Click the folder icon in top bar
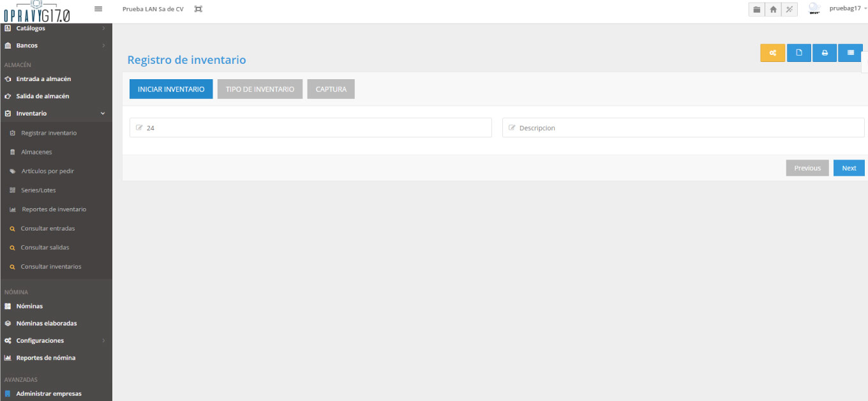The width and height of the screenshot is (868, 401). pos(757,10)
